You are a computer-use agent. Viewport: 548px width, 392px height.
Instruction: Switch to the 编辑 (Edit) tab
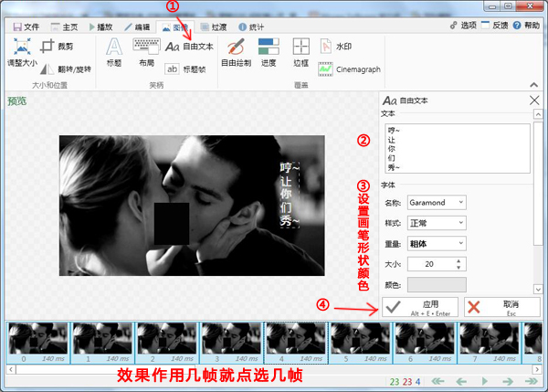[x=137, y=26]
